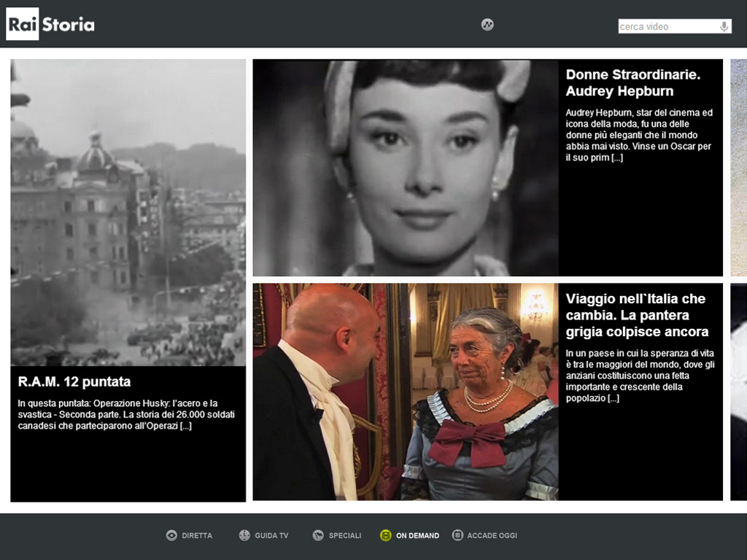Expand the truncated Audrey Hepburn description
Image resolution: width=747 pixels, height=560 pixels.
pos(617,157)
